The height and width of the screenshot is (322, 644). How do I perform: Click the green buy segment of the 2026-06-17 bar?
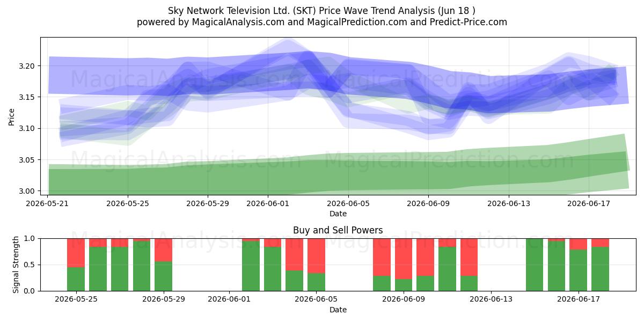(x=579, y=270)
